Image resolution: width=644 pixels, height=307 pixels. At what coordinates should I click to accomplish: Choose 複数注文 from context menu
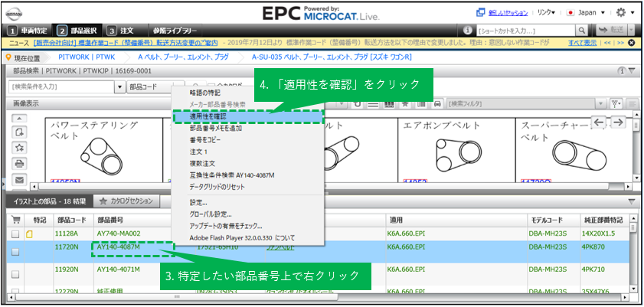(x=202, y=163)
